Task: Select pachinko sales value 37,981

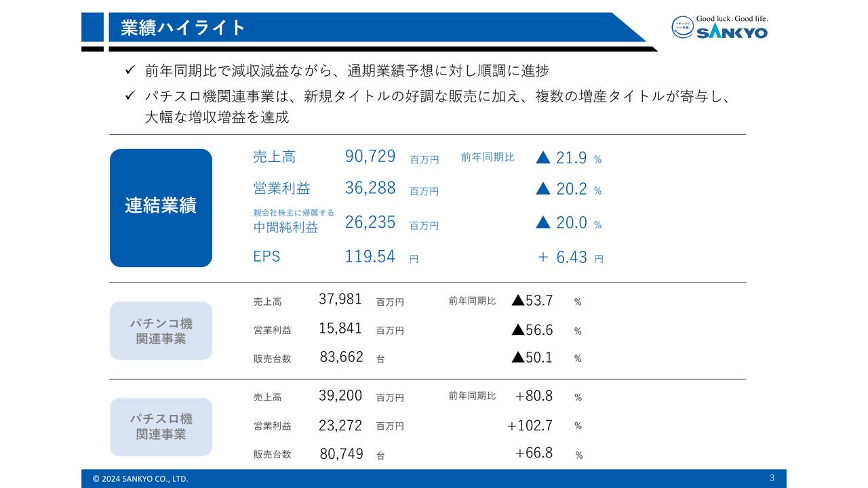Action: tap(340, 299)
